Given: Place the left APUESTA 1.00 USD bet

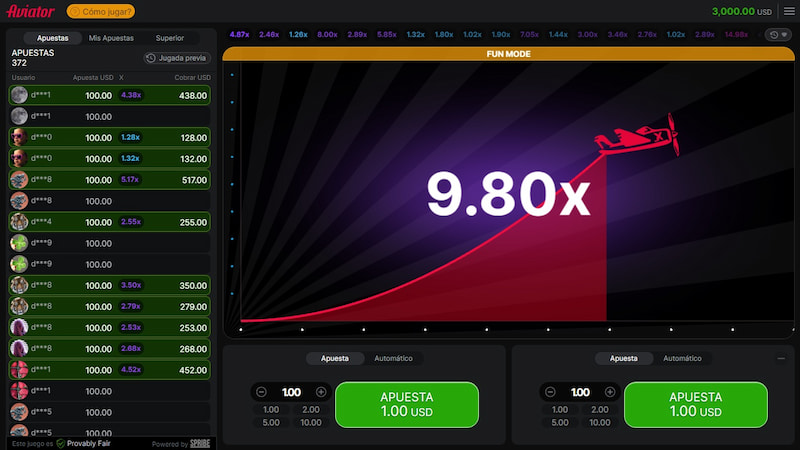Looking at the screenshot, I should click(x=407, y=405).
